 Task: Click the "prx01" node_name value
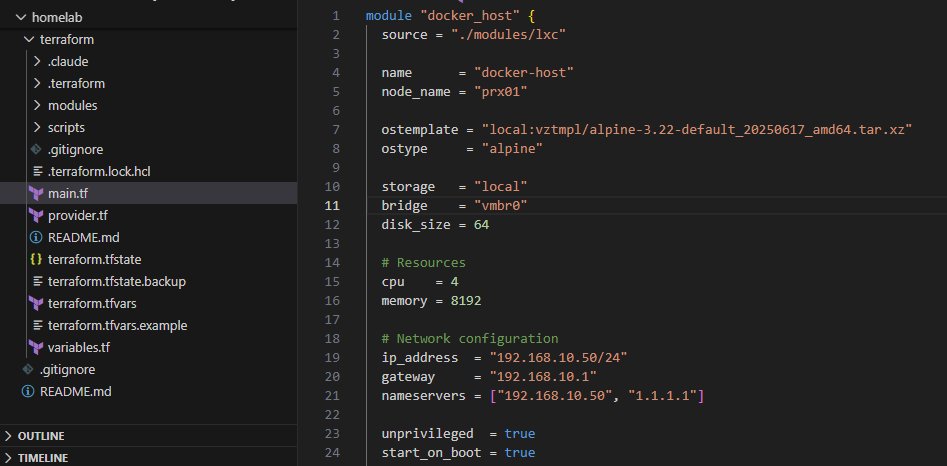(501, 92)
